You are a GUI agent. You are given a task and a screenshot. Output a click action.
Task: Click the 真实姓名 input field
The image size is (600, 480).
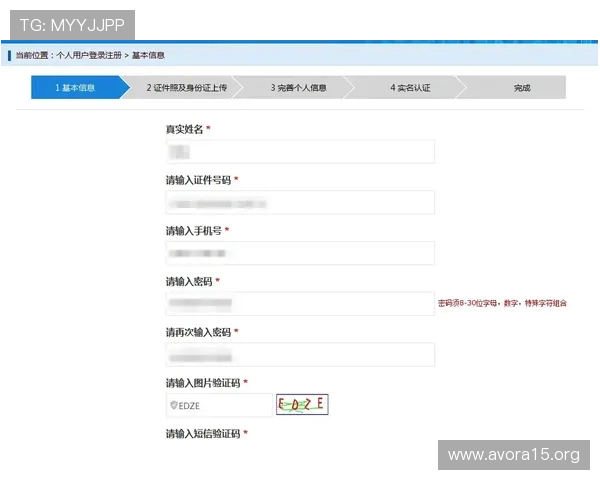[x=300, y=152]
